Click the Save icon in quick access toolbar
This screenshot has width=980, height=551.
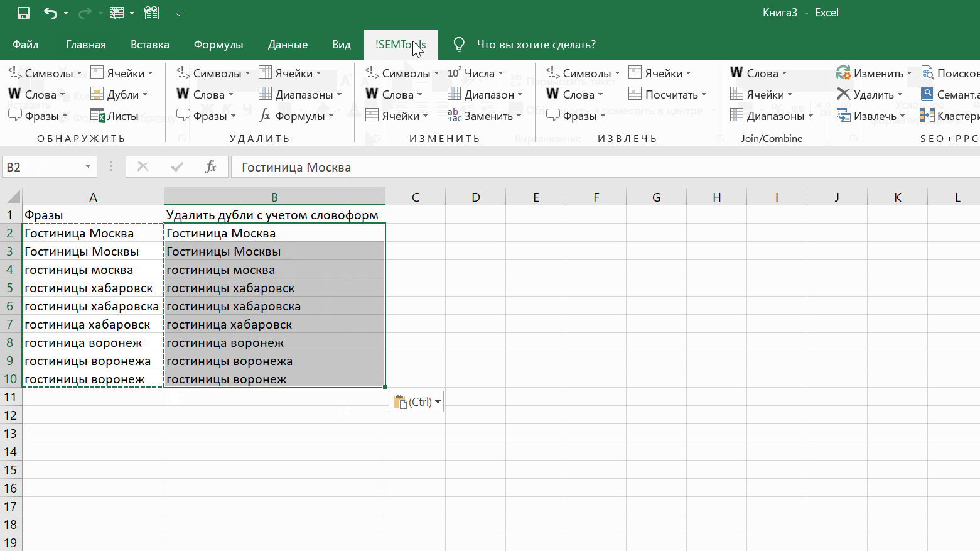pyautogui.click(x=23, y=13)
